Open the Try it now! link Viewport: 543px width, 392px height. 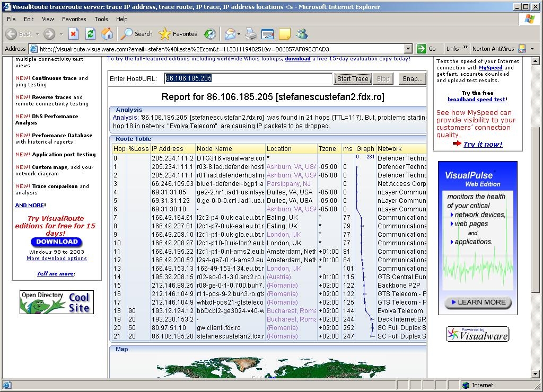[483, 144]
